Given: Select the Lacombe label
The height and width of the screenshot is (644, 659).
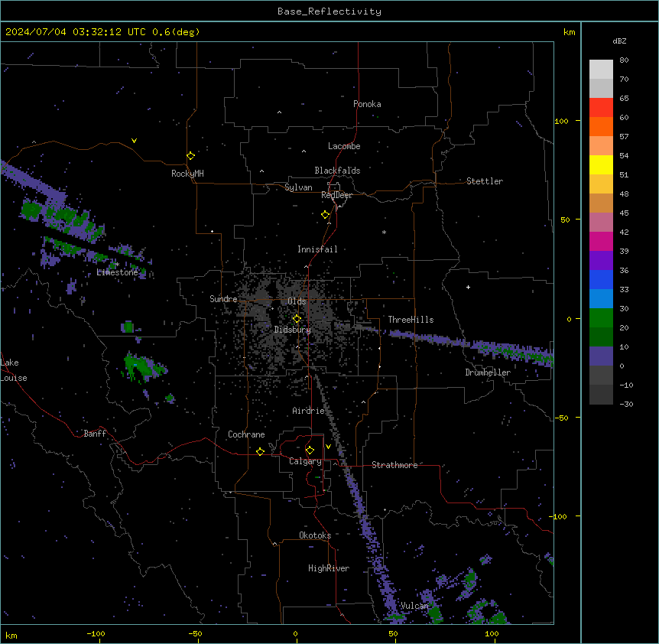Looking at the screenshot, I should tap(344, 146).
